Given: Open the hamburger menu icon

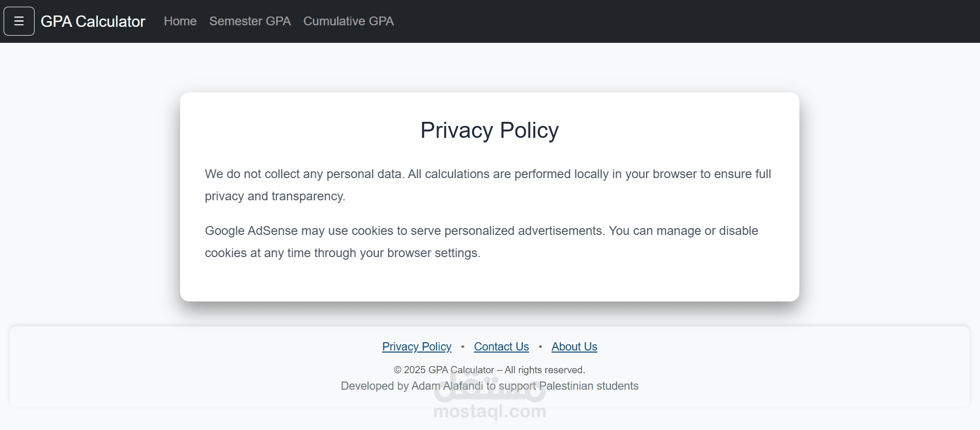Looking at the screenshot, I should pos(19,21).
